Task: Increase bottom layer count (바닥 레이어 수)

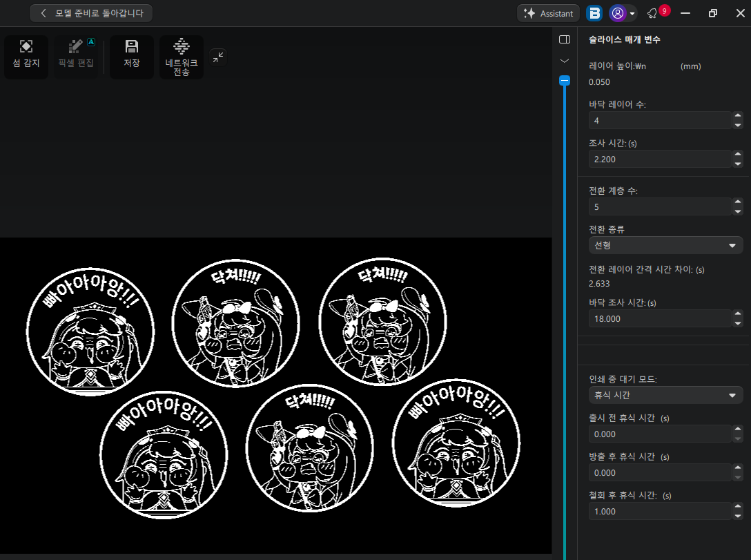Action: (x=738, y=115)
